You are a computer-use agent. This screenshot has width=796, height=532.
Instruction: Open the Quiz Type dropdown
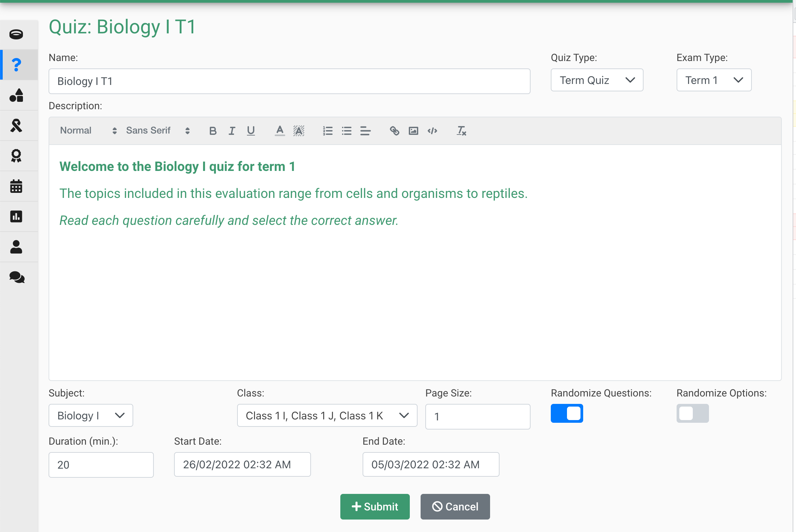tap(597, 80)
